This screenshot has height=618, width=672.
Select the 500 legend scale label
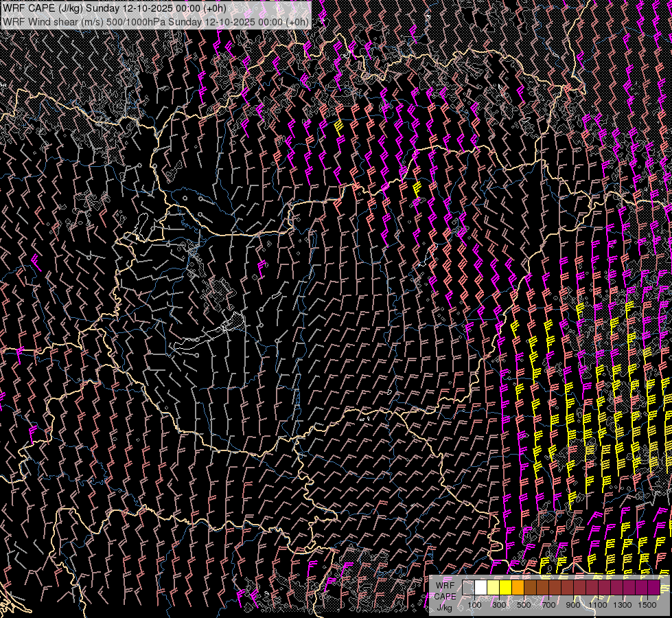pyautogui.click(x=524, y=605)
